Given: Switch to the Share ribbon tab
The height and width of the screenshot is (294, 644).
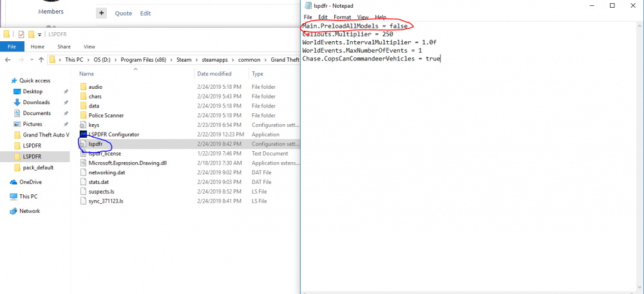Looking at the screenshot, I should (64, 47).
